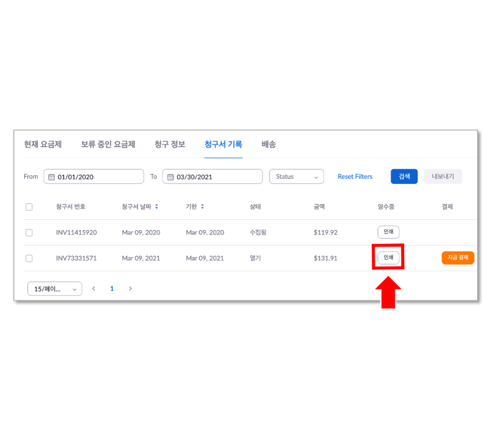Image resolution: width=493 pixels, height=448 pixels.
Task: Open the 보류 중인 요금제 tab
Action: 108,144
